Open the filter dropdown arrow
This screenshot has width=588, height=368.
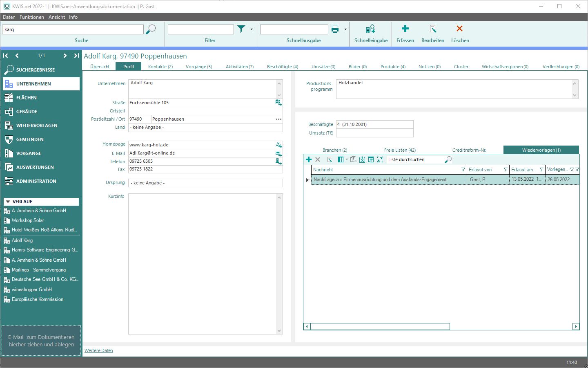tap(252, 29)
